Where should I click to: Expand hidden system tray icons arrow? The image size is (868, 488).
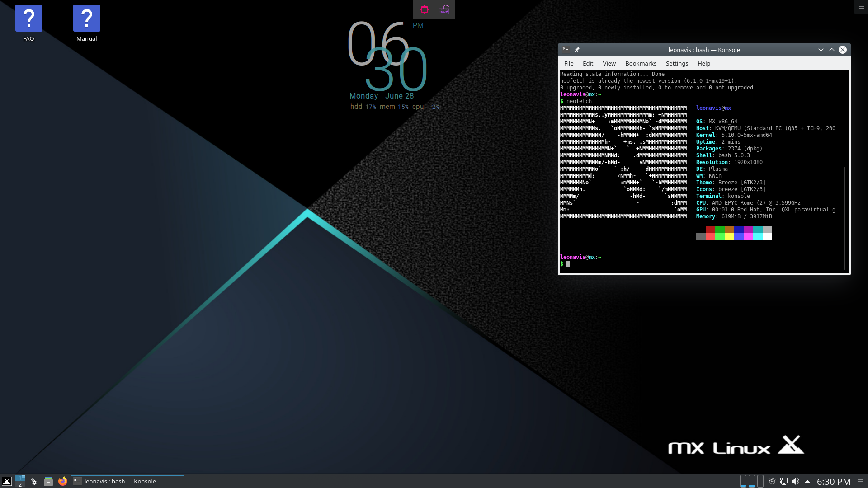click(x=807, y=481)
